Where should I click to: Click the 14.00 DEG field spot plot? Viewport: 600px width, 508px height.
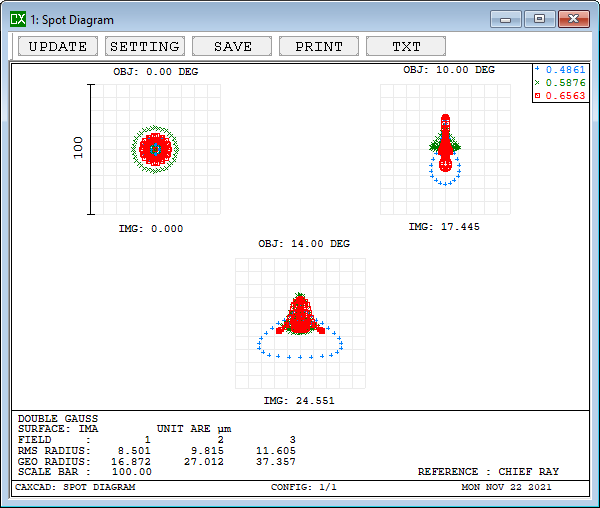click(x=300, y=323)
